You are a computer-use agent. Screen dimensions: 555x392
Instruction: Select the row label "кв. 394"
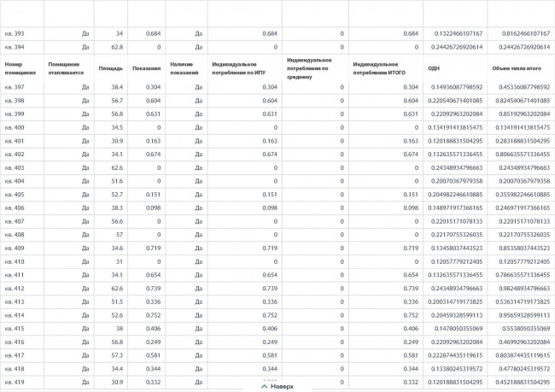click(15, 47)
